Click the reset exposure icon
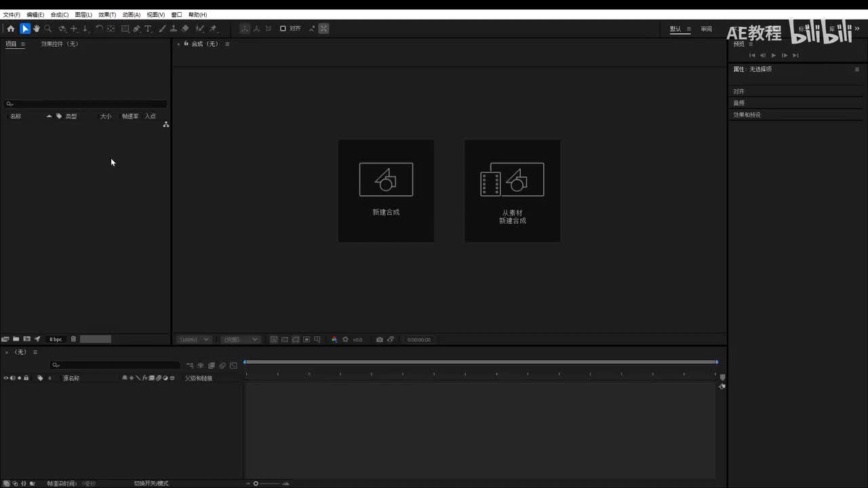The width and height of the screenshot is (868, 488). point(346,340)
